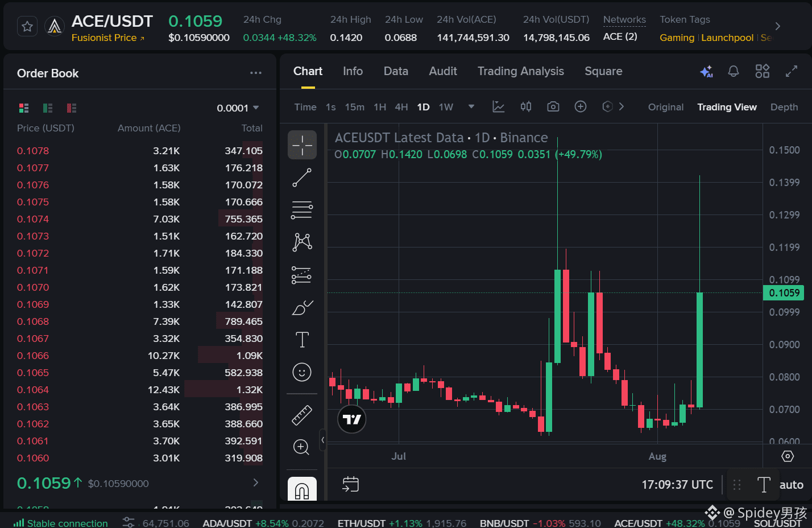This screenshot has height=528, width=812.
Task: Switch to the Depth chart view
Action: click(784, 107)
